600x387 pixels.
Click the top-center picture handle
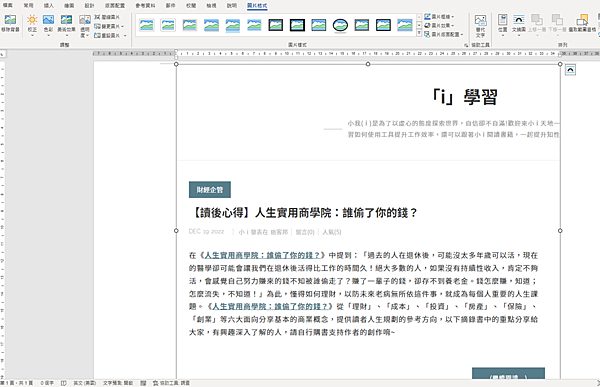368,64
